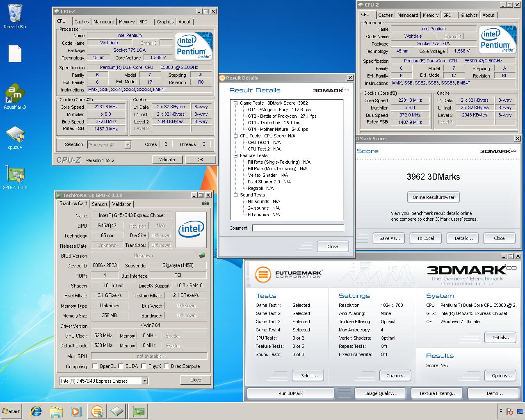Switch to Validation tab in GPU-Z
525x420 pixels.
click(122, 204)
